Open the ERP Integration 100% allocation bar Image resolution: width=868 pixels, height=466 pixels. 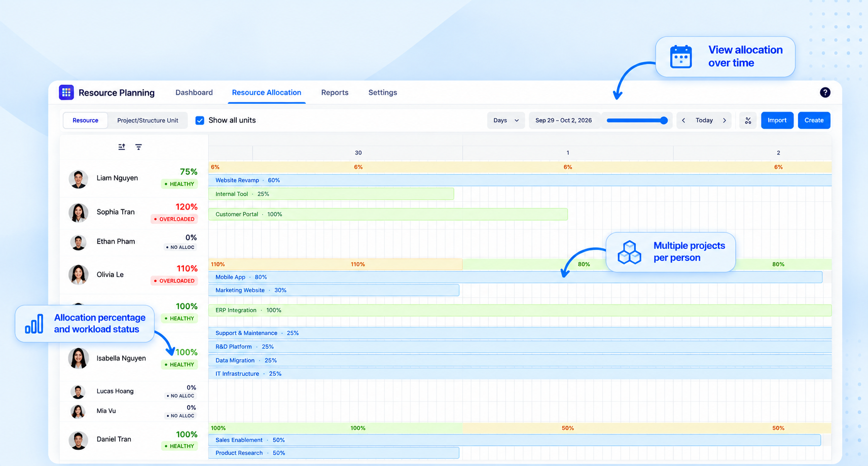coord(520,310)
